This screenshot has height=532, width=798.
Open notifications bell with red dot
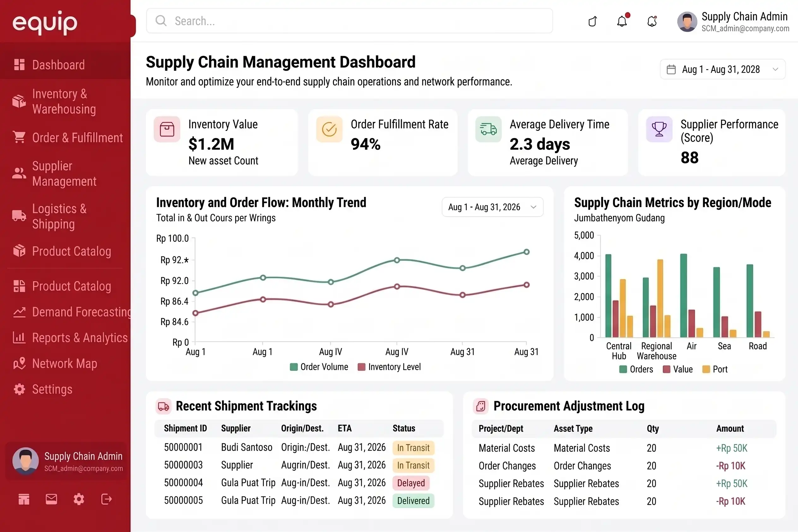click(622, 21)
